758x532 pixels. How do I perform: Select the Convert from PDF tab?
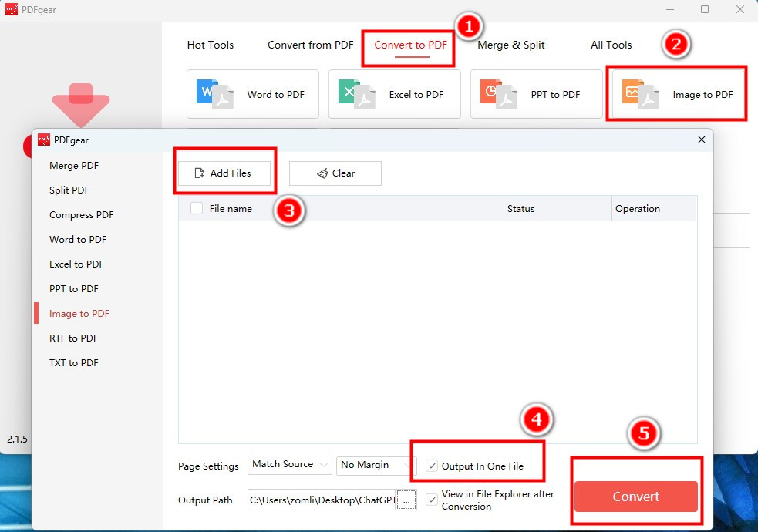point(310,45)
